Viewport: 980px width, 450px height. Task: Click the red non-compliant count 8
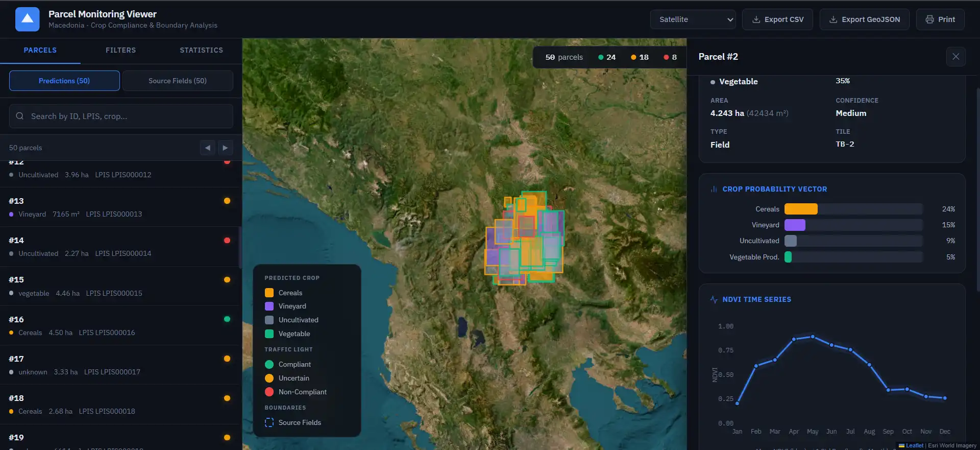670,57
